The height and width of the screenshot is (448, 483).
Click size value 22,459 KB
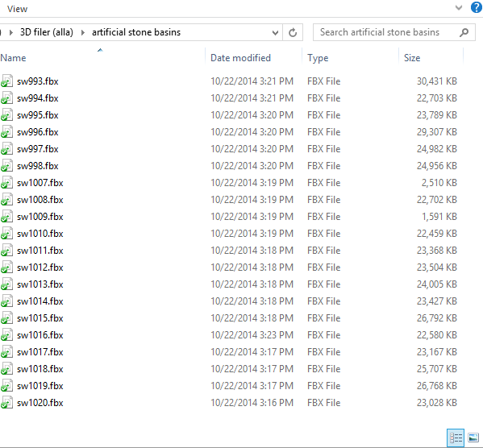(437, 234)
